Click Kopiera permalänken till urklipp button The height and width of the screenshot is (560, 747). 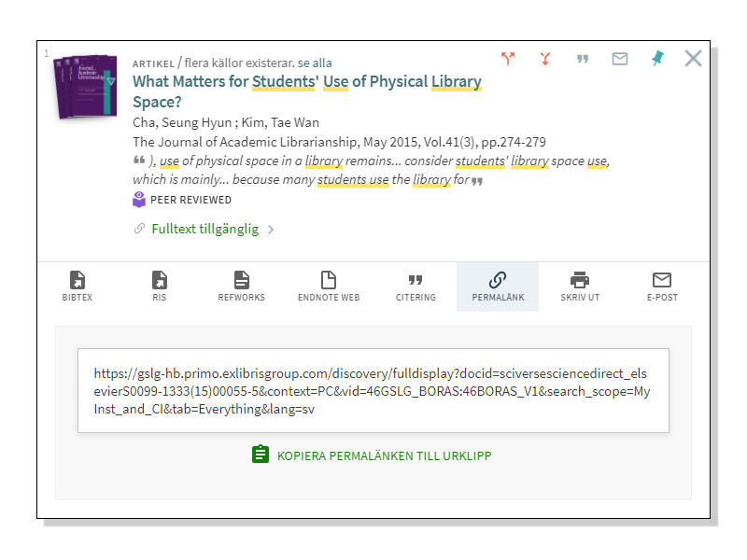coord(372,455)
